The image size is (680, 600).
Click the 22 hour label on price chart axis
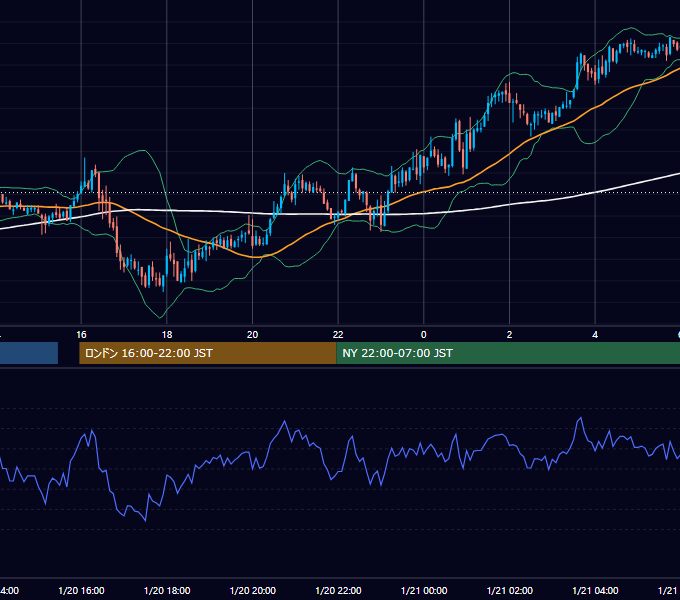point(338,335)
